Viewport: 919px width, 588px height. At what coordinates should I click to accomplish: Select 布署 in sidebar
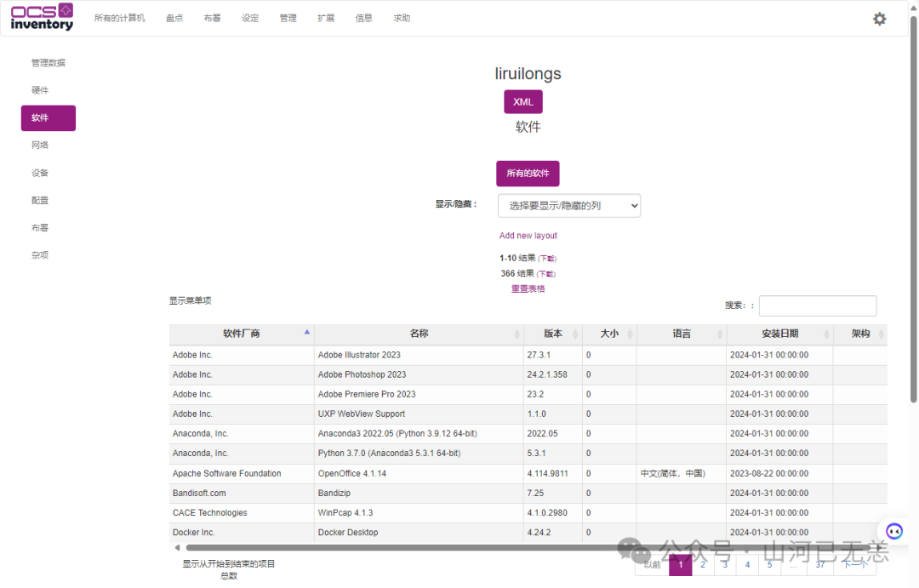tap(40, 227)
